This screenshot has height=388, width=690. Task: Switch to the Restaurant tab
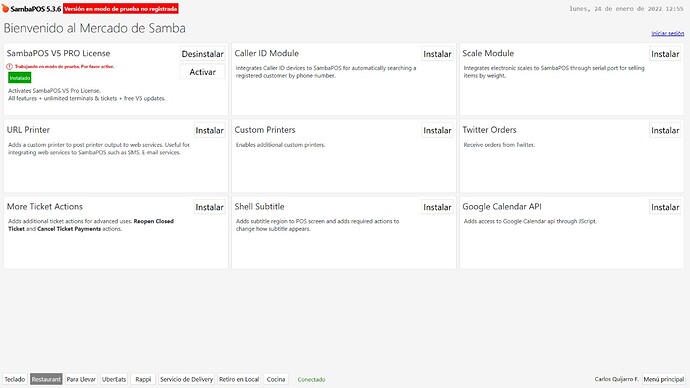click(46, 379)
